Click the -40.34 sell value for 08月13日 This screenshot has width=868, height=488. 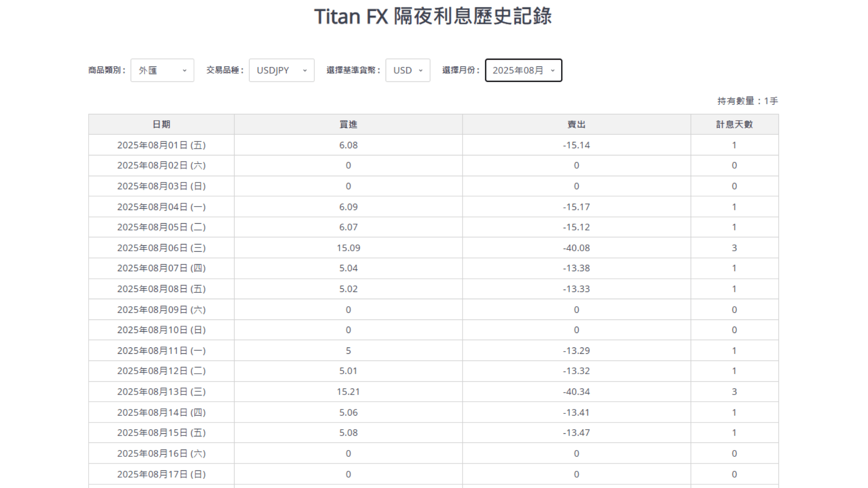pyautogui.click(x=576, y=391)
